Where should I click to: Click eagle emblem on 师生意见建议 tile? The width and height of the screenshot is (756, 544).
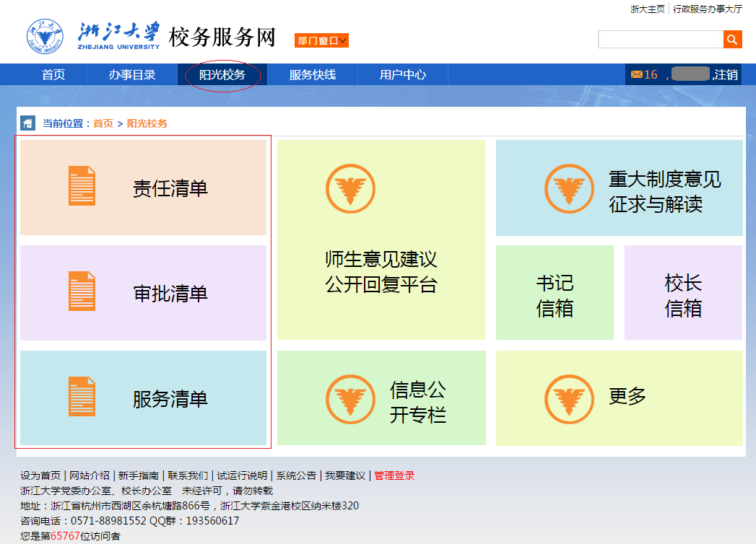pos(350,189)
